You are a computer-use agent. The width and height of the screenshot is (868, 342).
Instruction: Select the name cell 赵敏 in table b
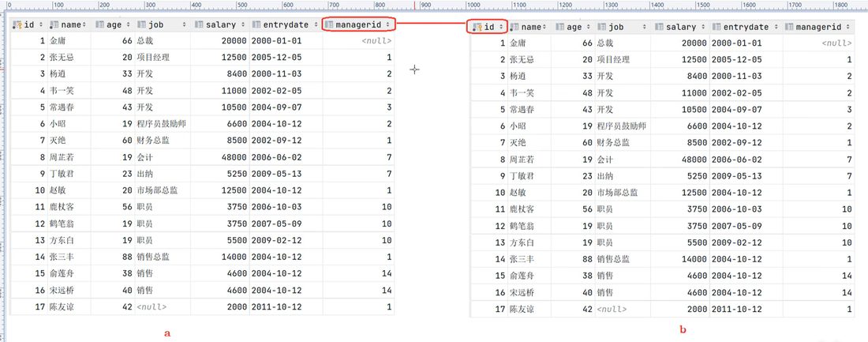[x=529, y=193]
